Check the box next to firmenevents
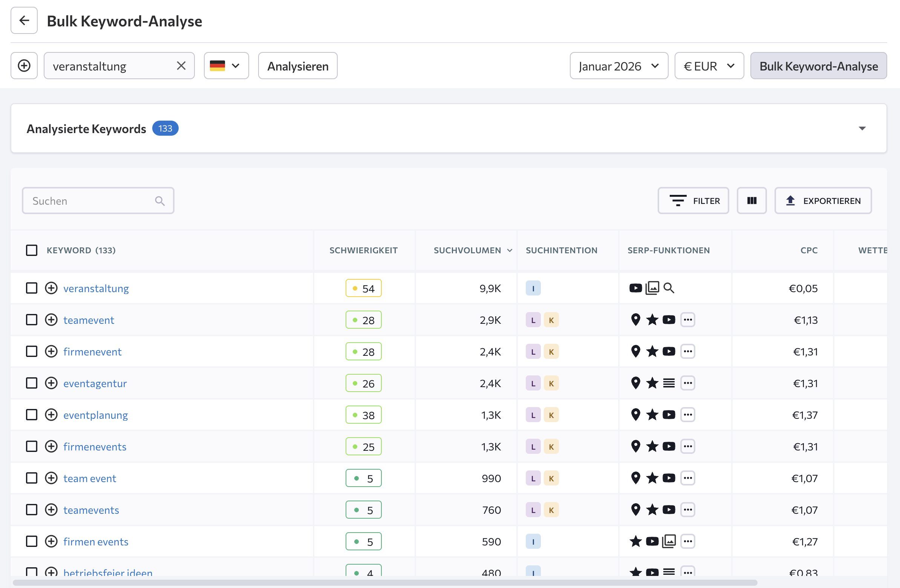 pos(32,446)
